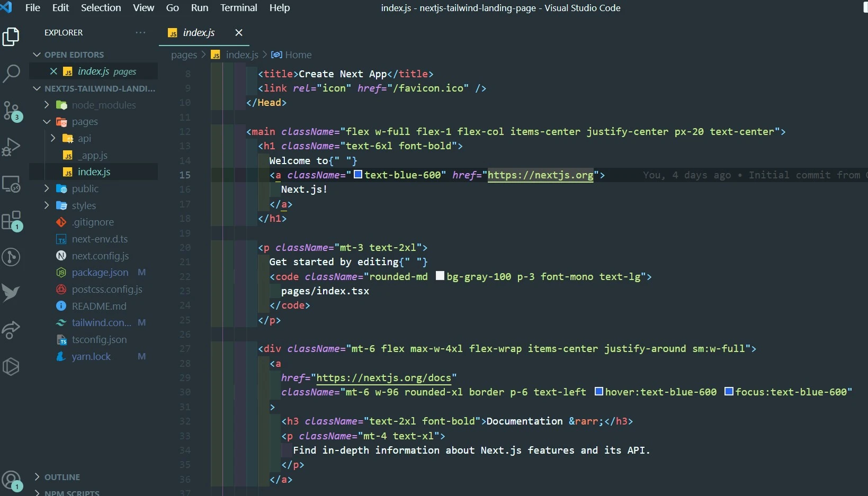Open the Search view in activity bar
Image resolution: width=868 pixels, height=496 pixels.
[x=11, y=74]
